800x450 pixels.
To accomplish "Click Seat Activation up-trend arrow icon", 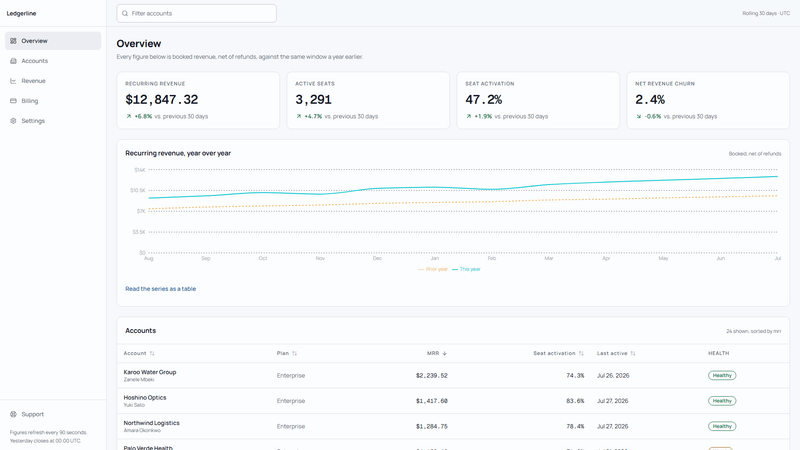I will click(468, 116).
